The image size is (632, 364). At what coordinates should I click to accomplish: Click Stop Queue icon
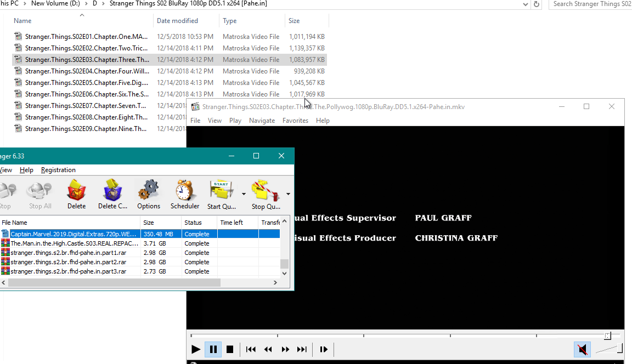266,195
